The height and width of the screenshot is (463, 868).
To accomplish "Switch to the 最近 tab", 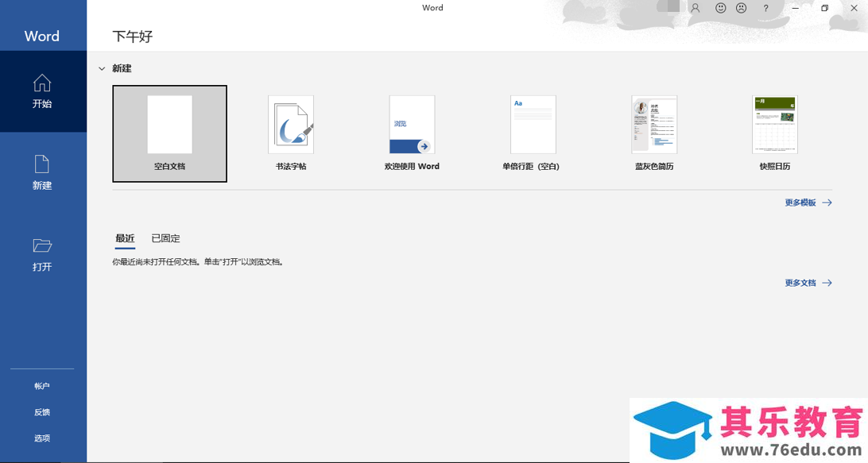I will click(125, 238).
